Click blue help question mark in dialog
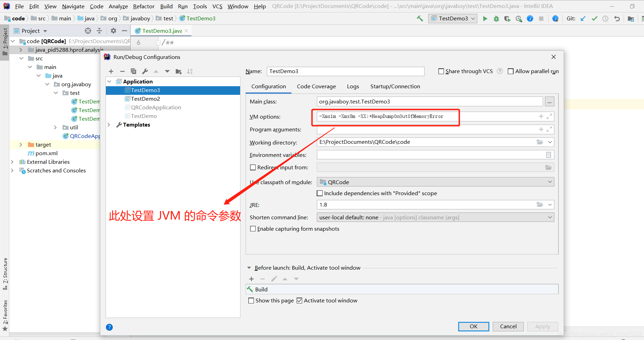644x340 pixels. 109,327
